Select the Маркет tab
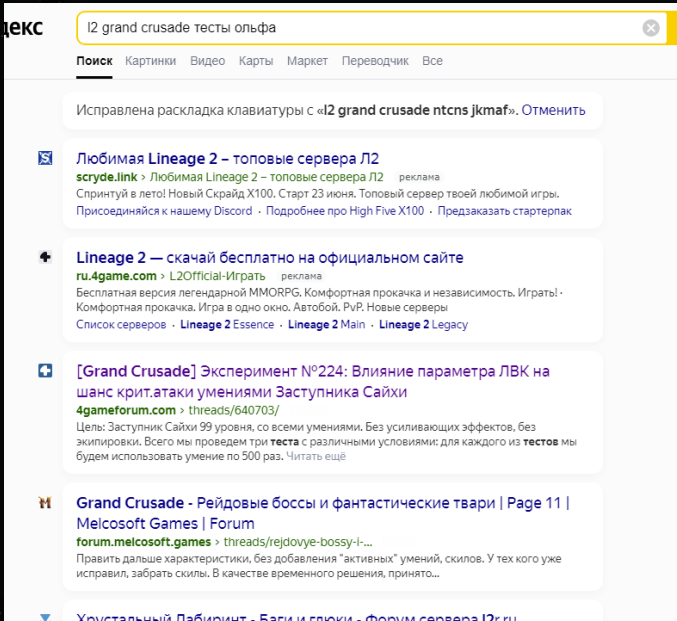 tap(307, 61)
